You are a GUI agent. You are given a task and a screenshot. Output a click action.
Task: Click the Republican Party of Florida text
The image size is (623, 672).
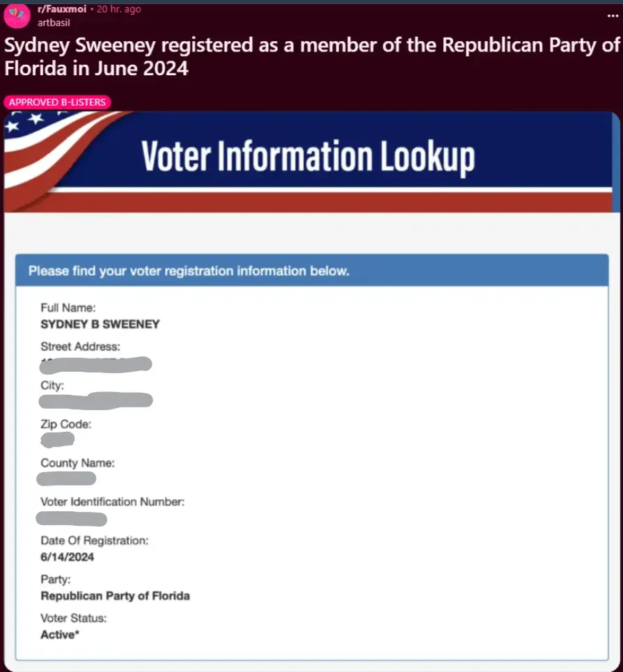click(115, 596)
